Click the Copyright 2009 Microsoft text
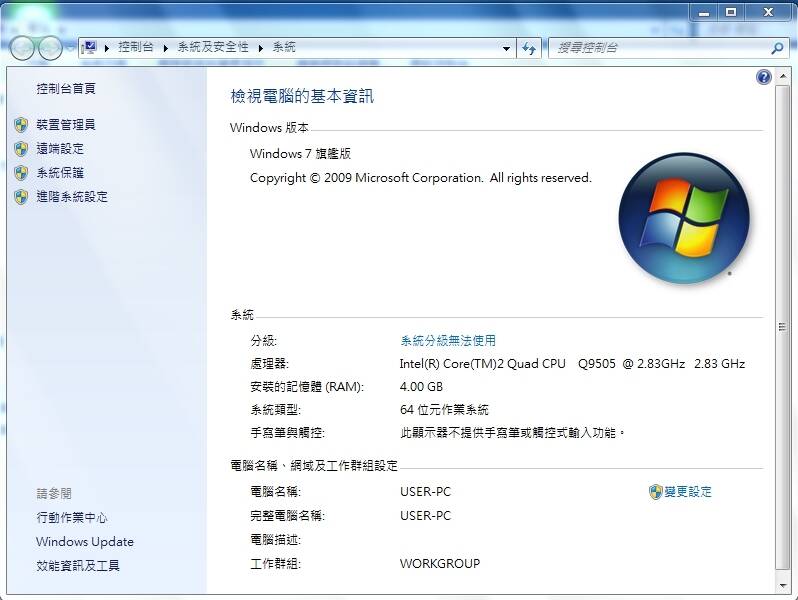798x600 pixels. coord(421,178)
